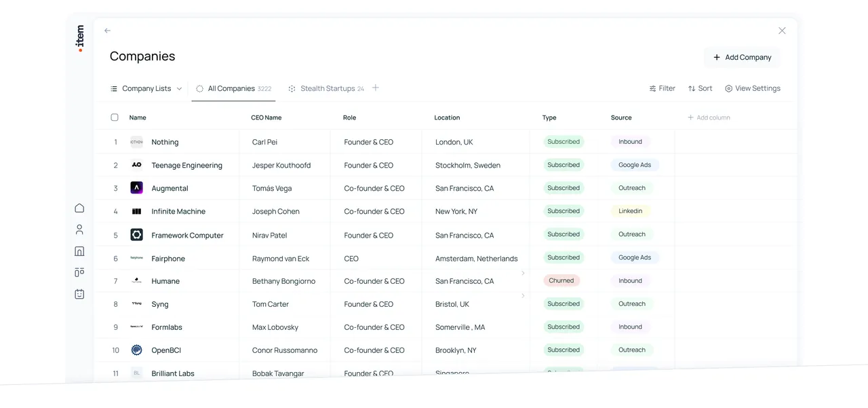Viewport: 868px width, 408px height.
Task: Open the Companies building icon in sidebar
Action: click(x=79, y=251)
